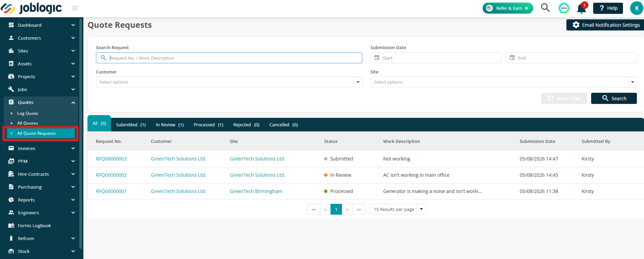Open request RFQ00000002 link
The width and height of the screenshot is (644, 259).
pos(111,175)
